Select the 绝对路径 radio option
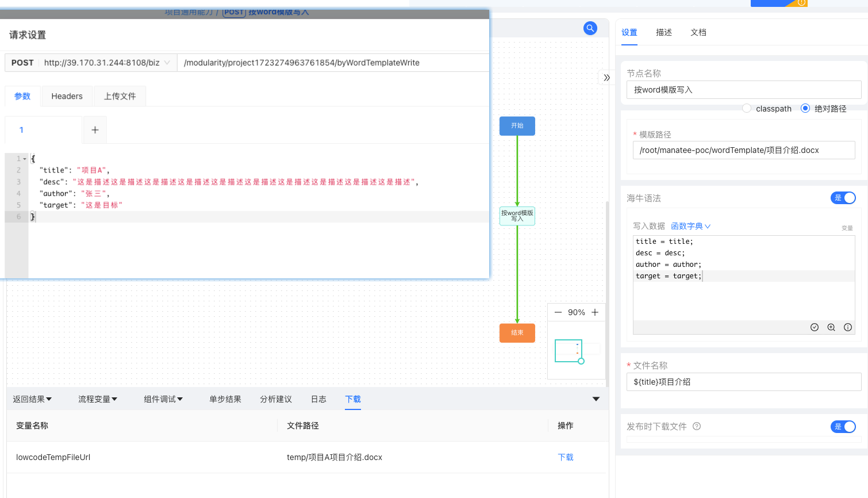 [x=805, y=108]
